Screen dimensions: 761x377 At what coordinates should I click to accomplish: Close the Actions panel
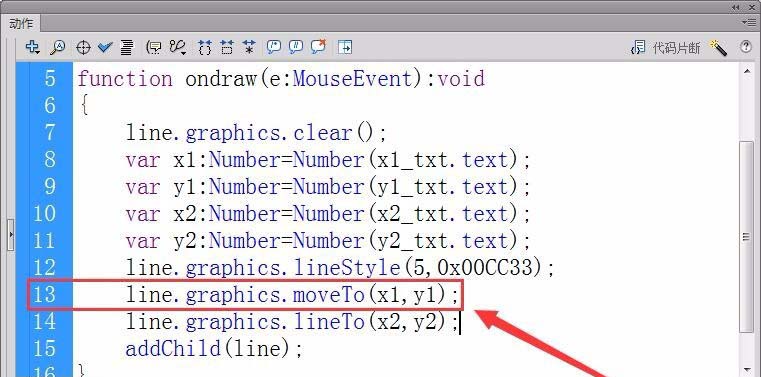[x=751, y=6]
